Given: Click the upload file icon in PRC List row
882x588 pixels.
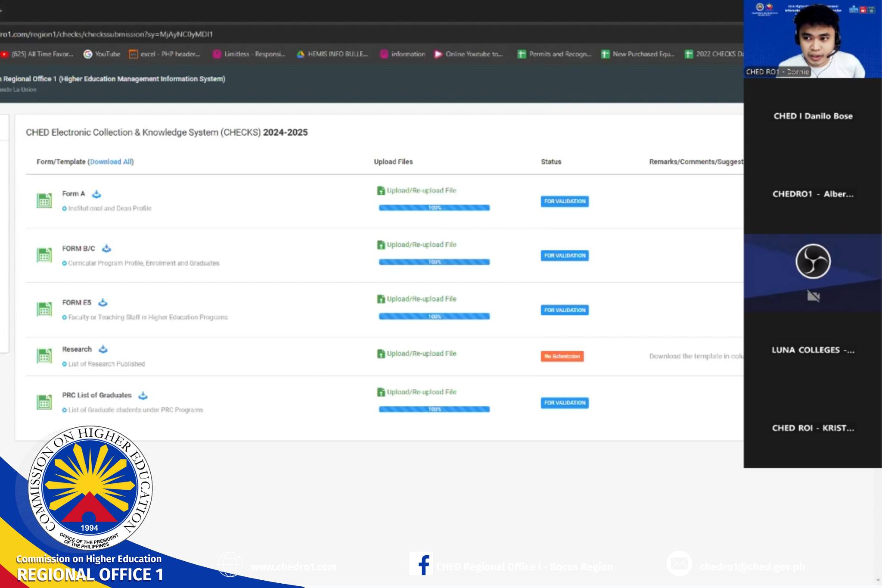Looking at the screenshot, I should click(381, 392).
